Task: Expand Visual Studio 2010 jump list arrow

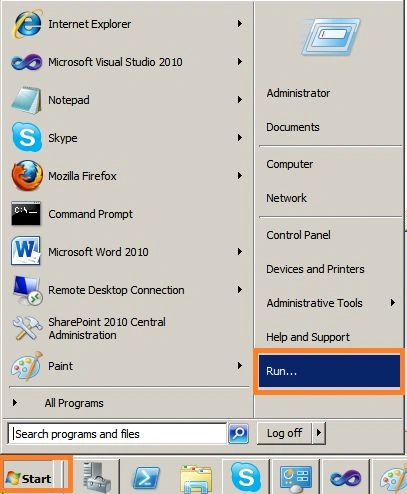Action: coord(240,62)
